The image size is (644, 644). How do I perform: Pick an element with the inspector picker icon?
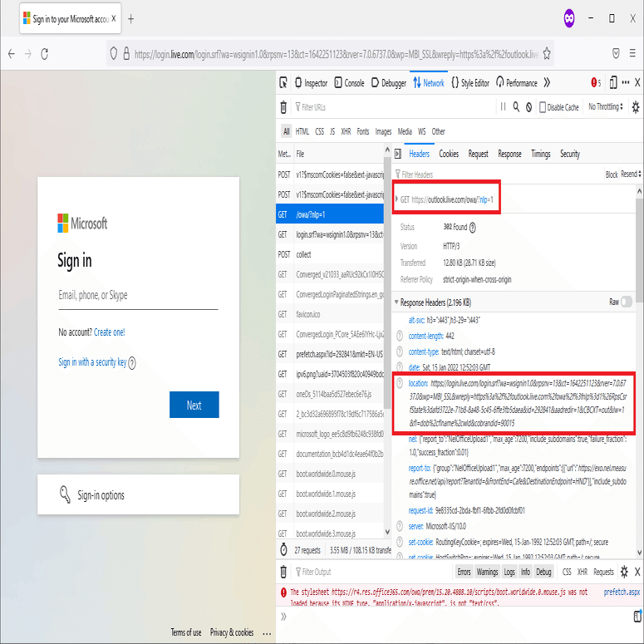point(283,83)
